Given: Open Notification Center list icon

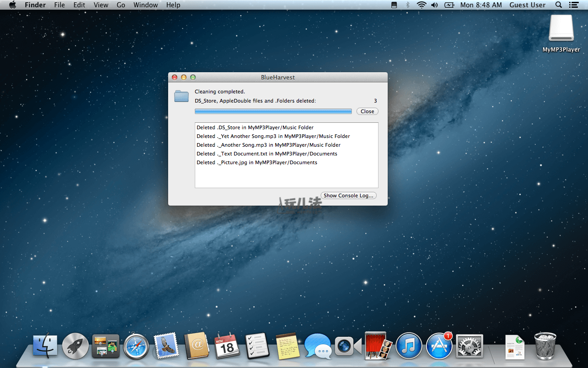Looking at the screenshot, I should point(573,5).
